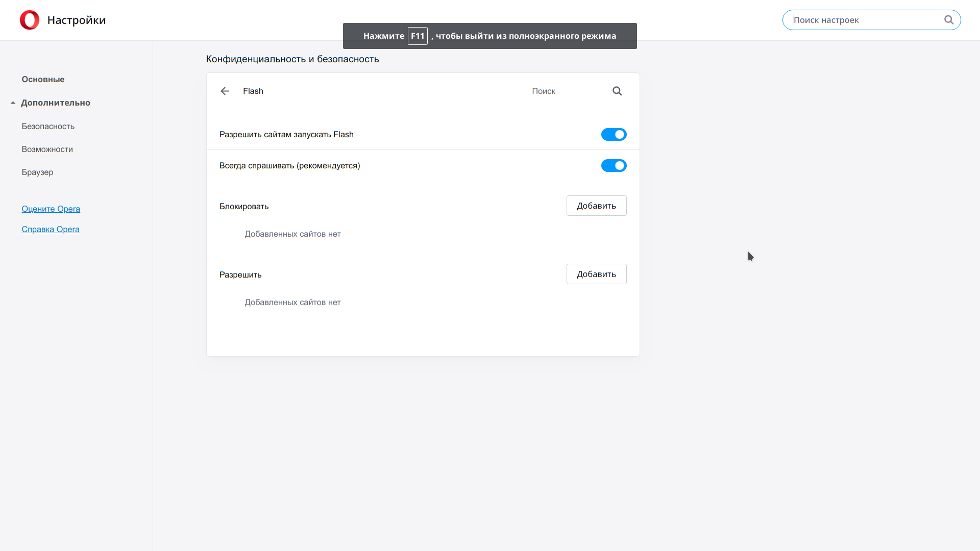
Task: Open Основные settings section
Action: point(43,79)
